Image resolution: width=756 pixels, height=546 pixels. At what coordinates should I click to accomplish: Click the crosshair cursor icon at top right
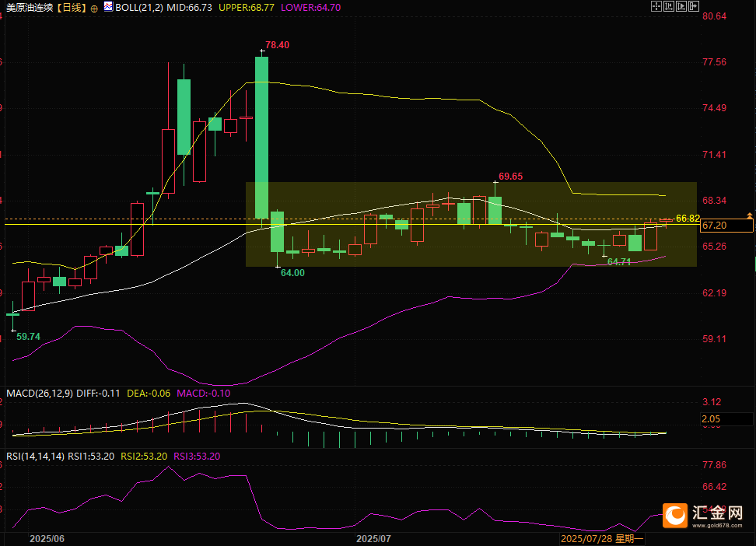(x=656, y=6)
